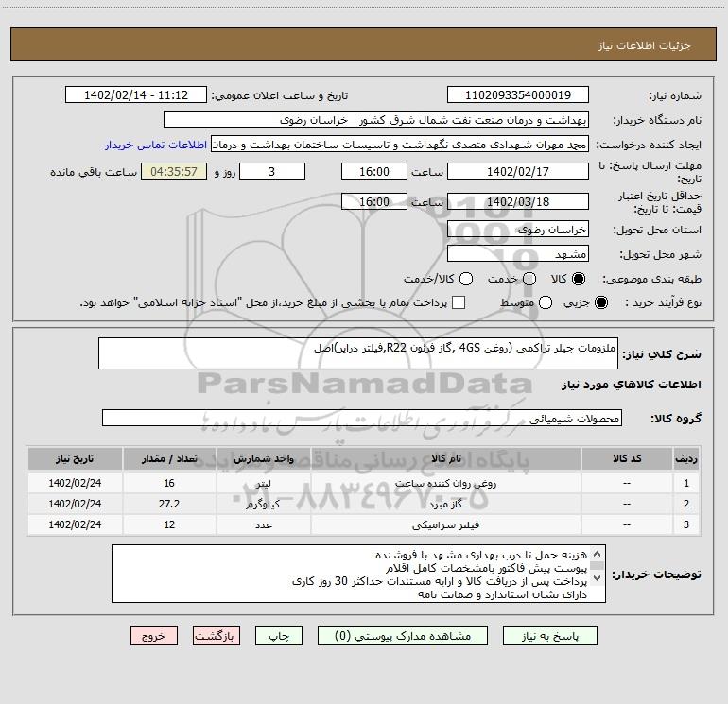728x704 pixels.
Task: Click the نام کالا column header
Action: [x=445, y=459]
